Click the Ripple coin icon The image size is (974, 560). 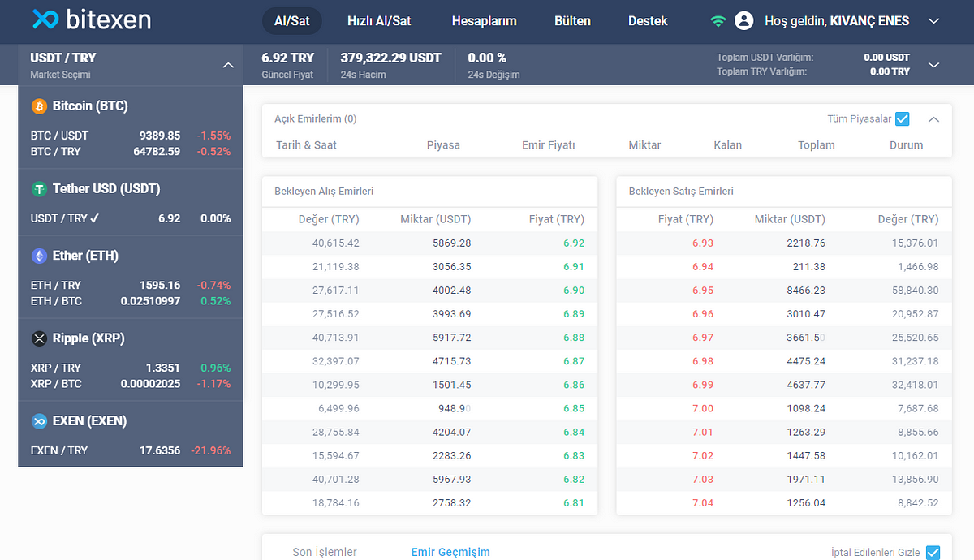39,338
